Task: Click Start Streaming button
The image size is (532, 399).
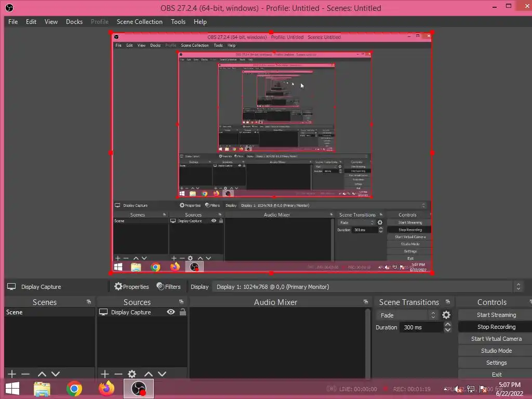Action: pos(496,315)
